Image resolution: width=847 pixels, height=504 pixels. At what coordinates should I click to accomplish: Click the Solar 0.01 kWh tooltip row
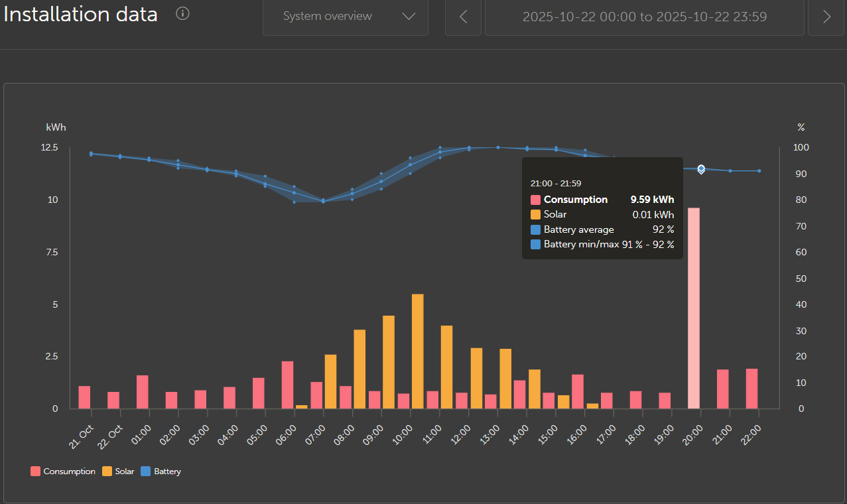coord(602,215)
